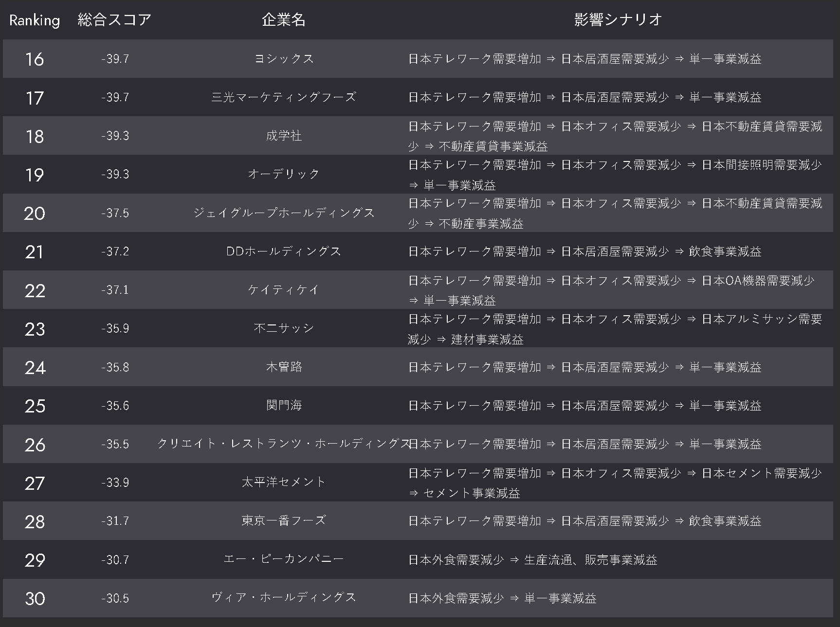This screenshot has width=840, height=627.
Task: Click ranking number 19
Action: [35, 175]
